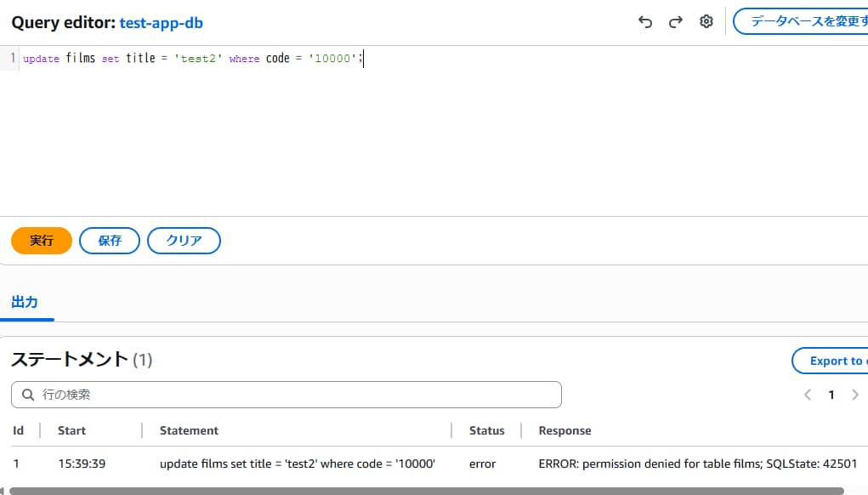Screen dimensions: 868x495
Task: Select page 1 in pagination
Action: [831, 395]
